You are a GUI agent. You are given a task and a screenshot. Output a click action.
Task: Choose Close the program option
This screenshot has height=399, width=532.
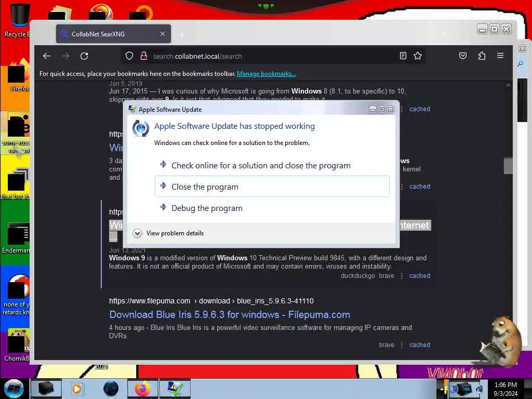[x=272, y=187]
